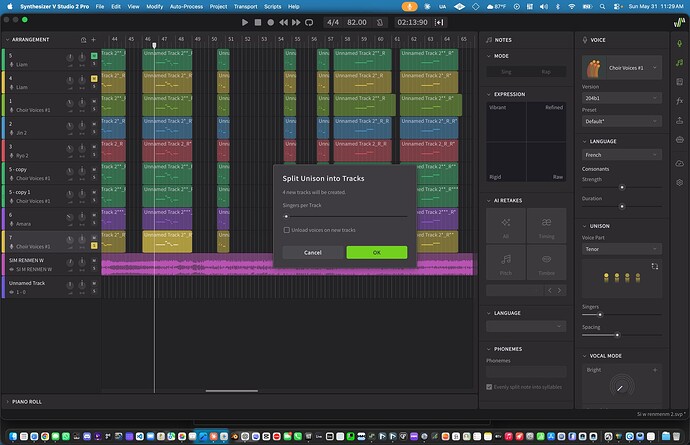
Task: Start recording with the Record button
Action: pos(271,22)
